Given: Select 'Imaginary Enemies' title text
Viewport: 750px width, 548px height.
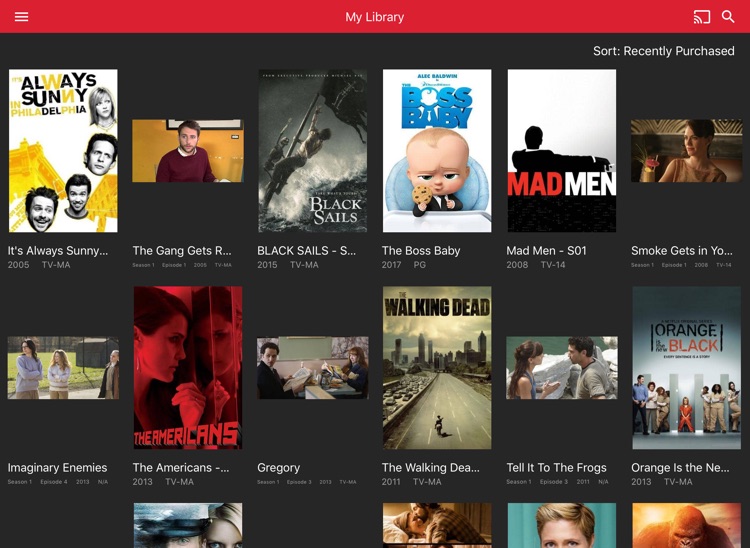Looking at the screenshot, I should click(57, 468).
